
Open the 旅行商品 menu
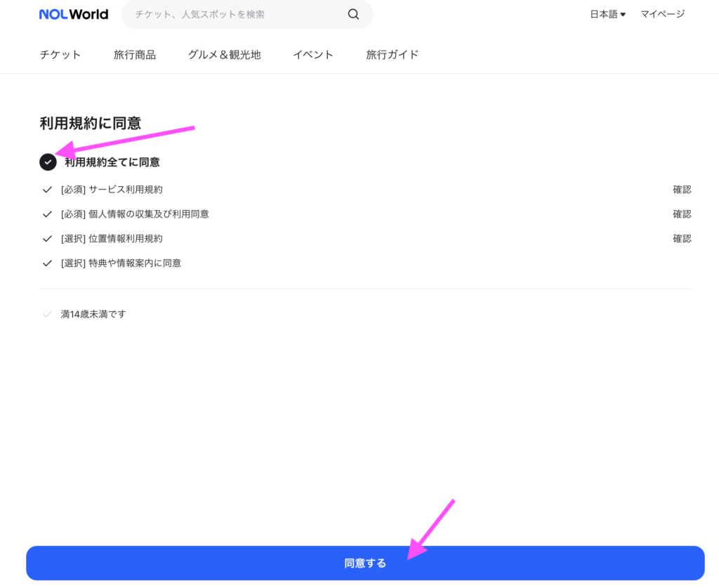[x=135, y=55]
